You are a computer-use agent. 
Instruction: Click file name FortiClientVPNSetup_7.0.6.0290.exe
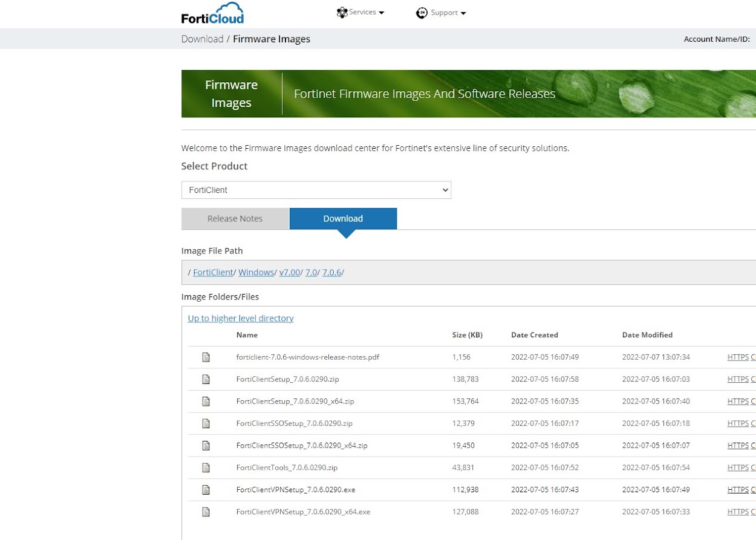click(296, 490)
